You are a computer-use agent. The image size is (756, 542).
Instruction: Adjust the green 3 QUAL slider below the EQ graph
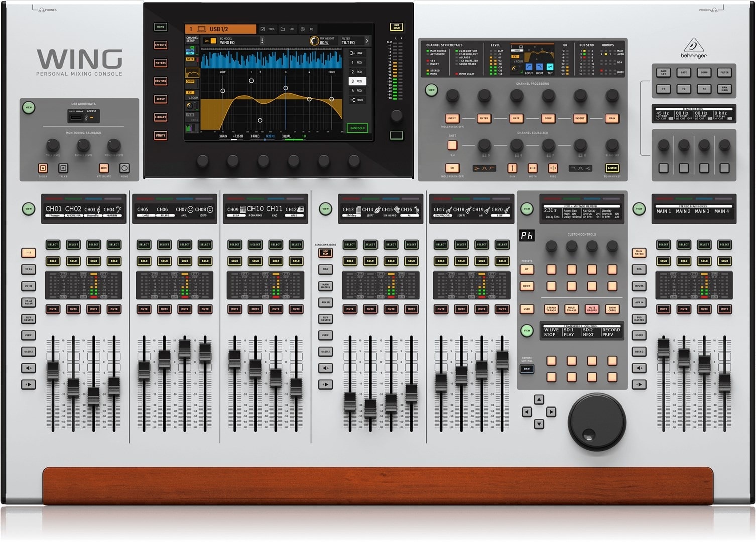click(x=294, y=140)
